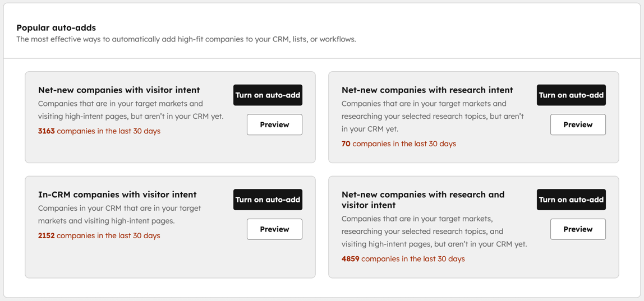Turn on auto-add for research and visitor intent
The width and height of the screenshot is (644, 301).
[571, 200]
